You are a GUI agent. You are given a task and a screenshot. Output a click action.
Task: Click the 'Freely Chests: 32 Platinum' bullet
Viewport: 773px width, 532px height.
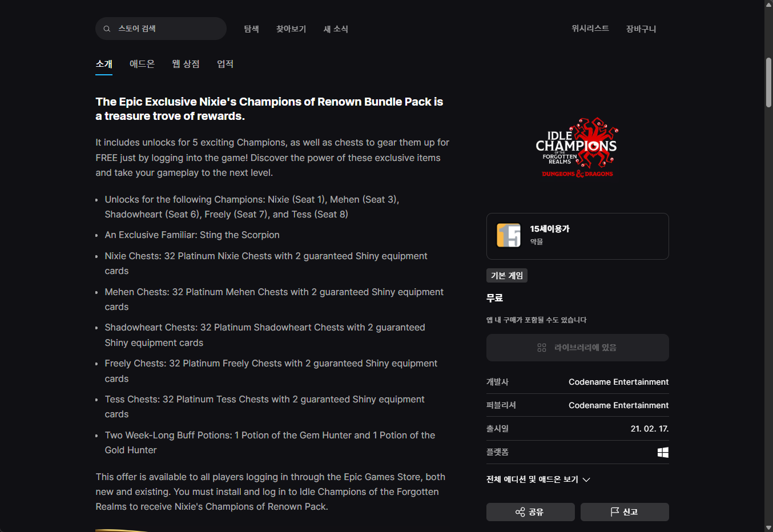click(x=271, y=371)
